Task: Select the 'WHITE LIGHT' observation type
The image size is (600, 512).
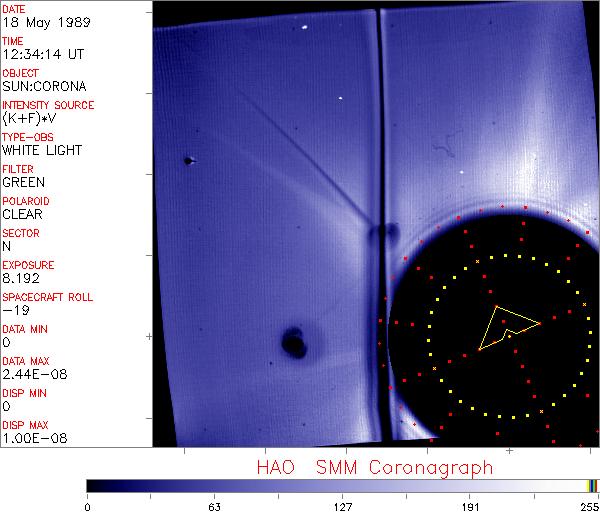Action: [42, 150]
